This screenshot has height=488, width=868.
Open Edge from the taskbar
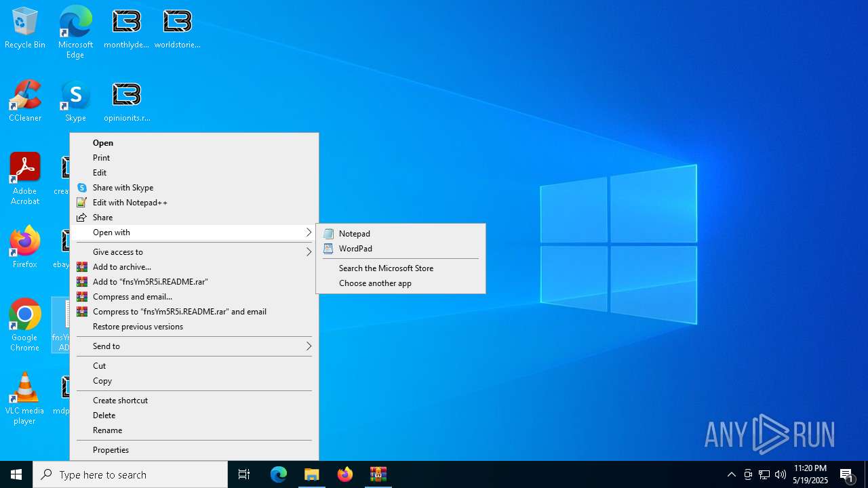(279, 474)
